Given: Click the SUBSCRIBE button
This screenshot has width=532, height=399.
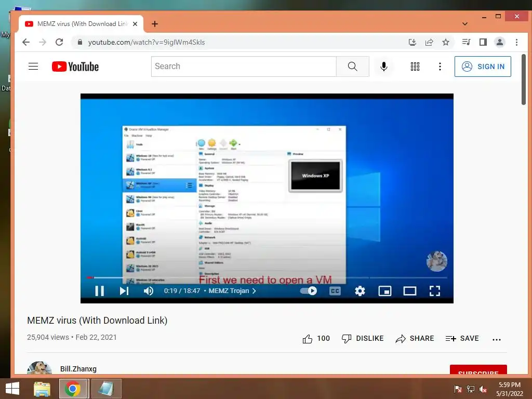Looking at the screenshot, I should point(478,370).
